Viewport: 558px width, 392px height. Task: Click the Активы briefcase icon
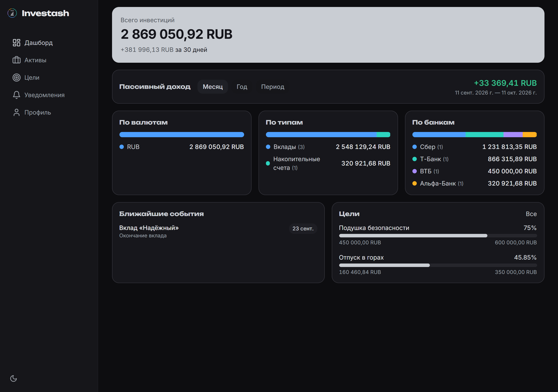tap(17, 60)
